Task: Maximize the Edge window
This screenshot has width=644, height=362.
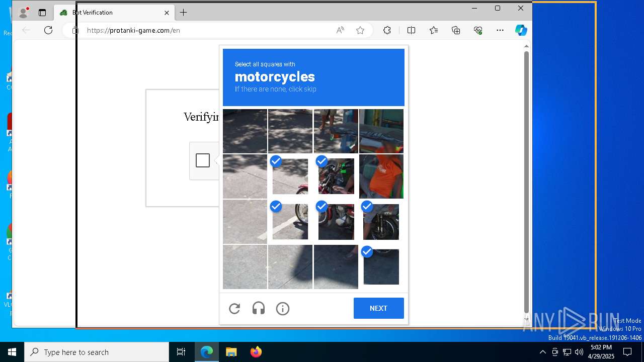Action: [498, 8]
